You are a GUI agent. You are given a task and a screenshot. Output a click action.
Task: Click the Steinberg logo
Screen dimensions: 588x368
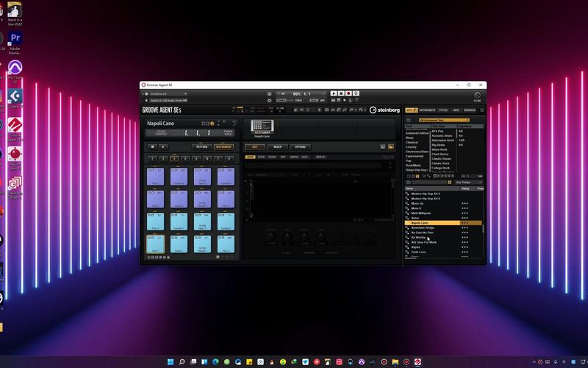click(384, 110)
